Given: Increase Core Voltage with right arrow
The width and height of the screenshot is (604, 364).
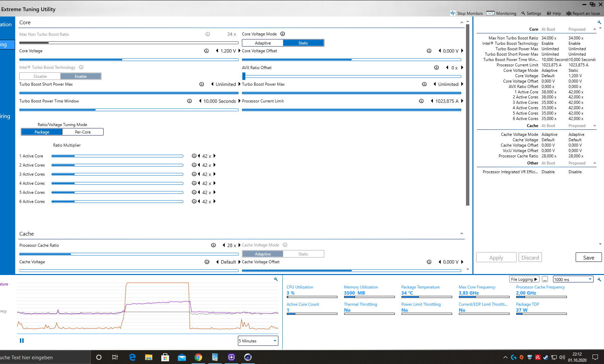Looking at the screenshot, I should [240, 51].
